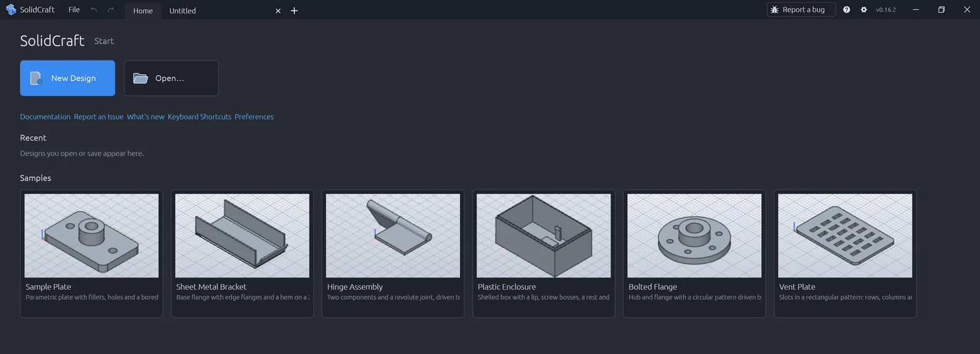Click 'Designs you open or save appear here.'
This screenshot has width=980, height=354.
pyautogui.click(x=82, y=154)
